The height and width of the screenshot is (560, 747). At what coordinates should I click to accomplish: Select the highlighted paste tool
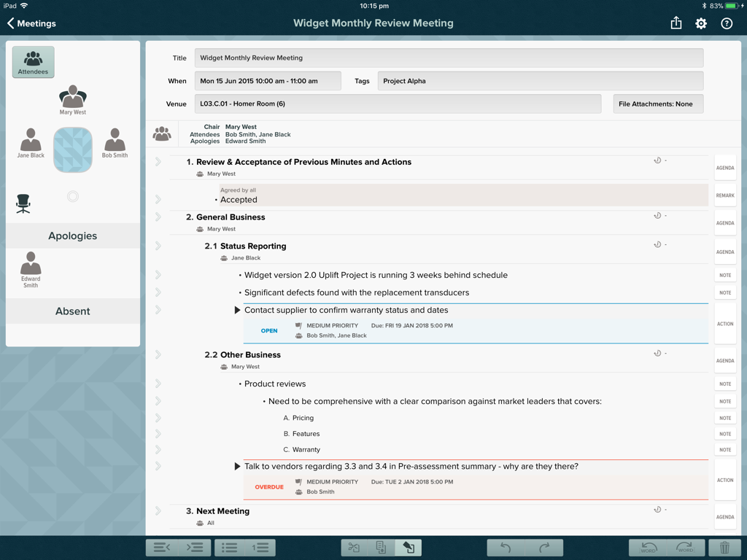tap(408, 547)
